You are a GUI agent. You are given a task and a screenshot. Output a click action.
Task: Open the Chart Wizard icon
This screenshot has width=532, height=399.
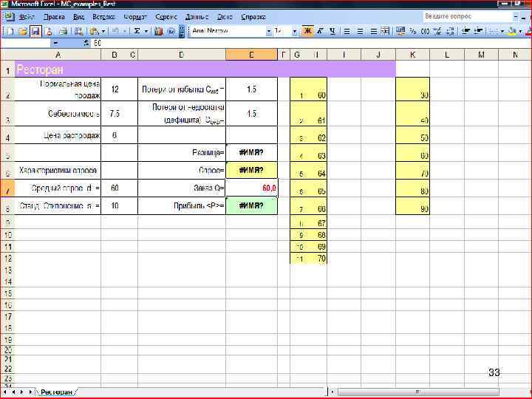click(x=158, y=31)
